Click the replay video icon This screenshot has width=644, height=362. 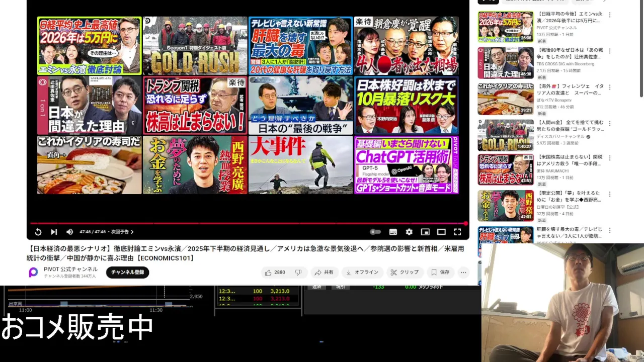coord(38,232)
